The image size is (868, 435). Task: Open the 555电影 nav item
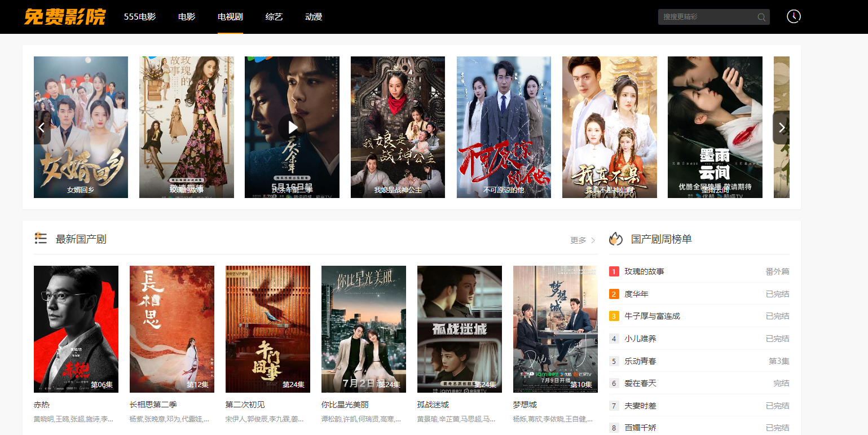coord(140,17)
